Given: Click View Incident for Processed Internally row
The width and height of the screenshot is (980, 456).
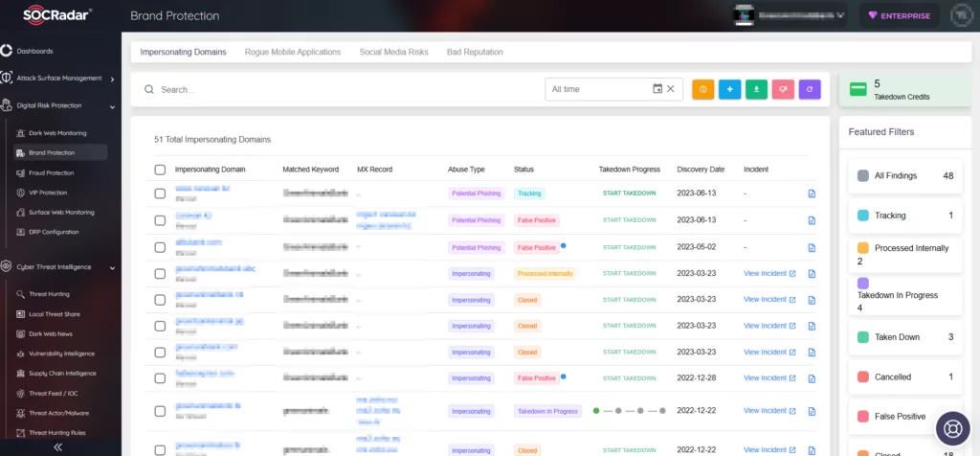Looking at the screenshot, I should [x=769, y=273].
